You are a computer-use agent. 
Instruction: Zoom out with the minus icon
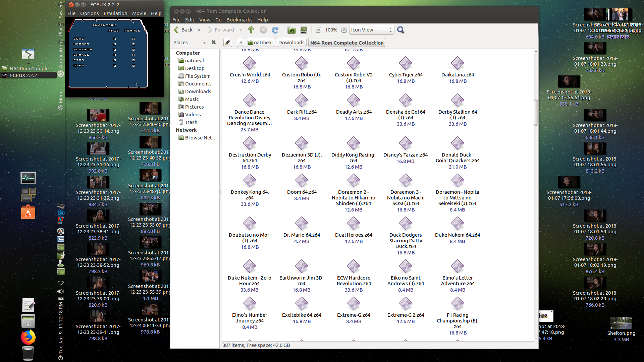point(318,30)
